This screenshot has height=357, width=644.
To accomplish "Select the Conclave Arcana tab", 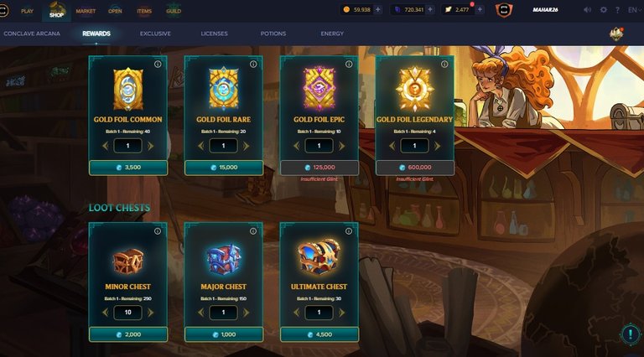I will (32, 34).
